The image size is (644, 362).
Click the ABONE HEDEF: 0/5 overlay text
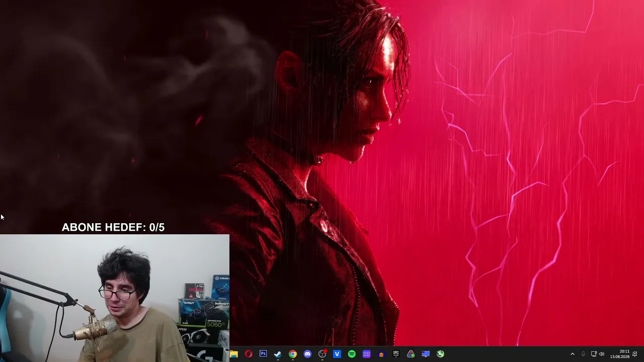(x=113, y=227)
